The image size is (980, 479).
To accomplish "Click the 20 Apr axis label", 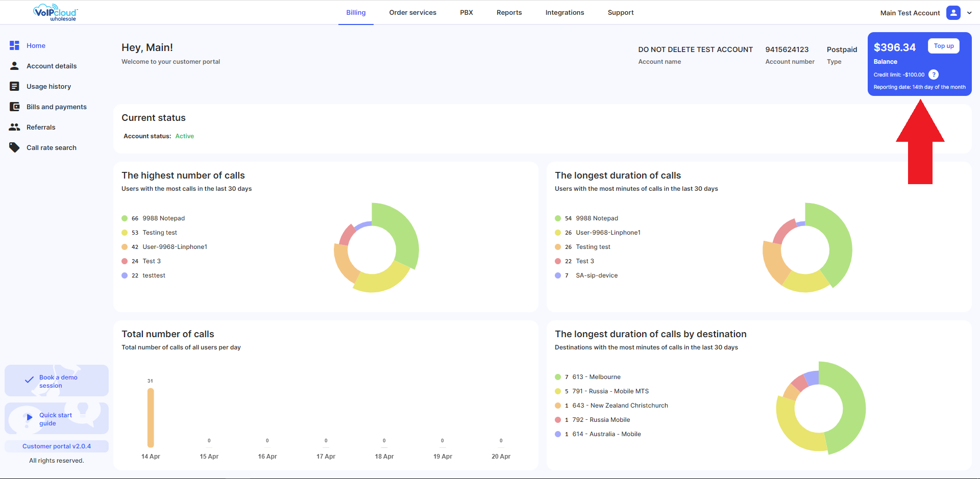I will pyautogui.click(x=501, y=457).
